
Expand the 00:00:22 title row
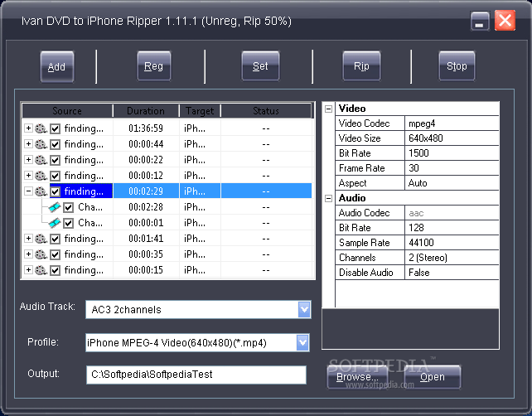(28, 159)
